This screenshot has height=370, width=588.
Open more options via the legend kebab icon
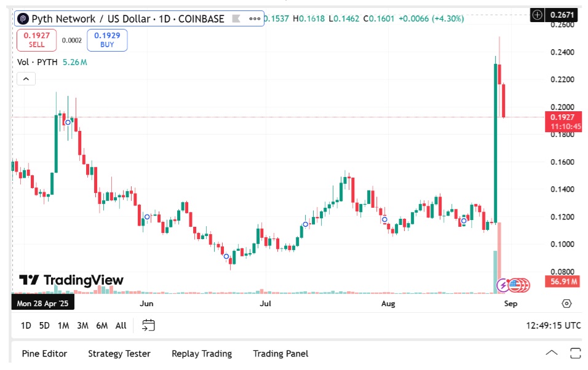click(254, 18)
